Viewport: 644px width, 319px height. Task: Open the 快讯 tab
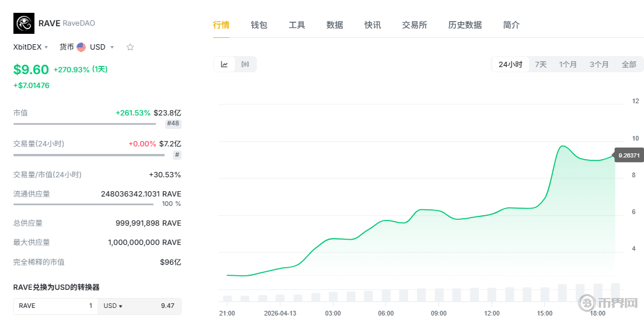[373, 25]
